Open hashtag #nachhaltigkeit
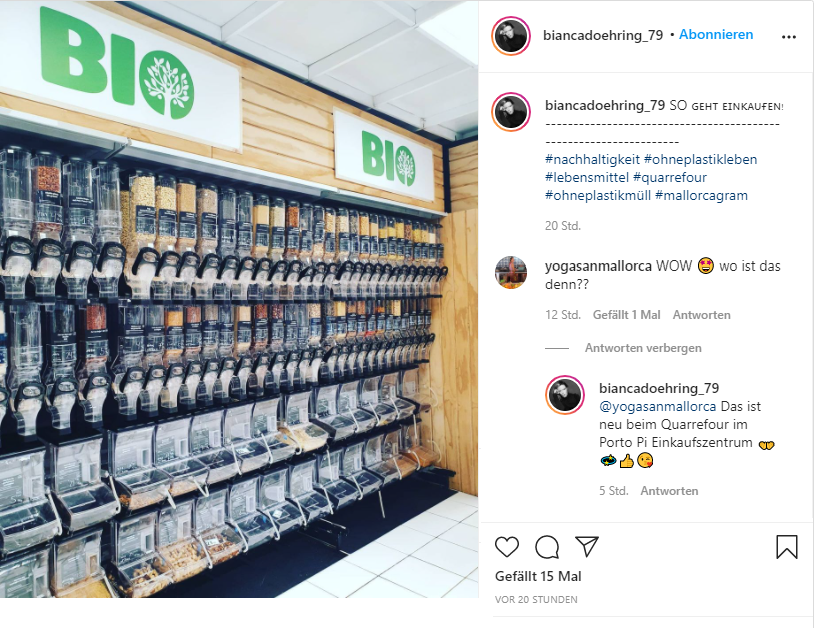This screenshot has height=628, width=814. [592, 159]
